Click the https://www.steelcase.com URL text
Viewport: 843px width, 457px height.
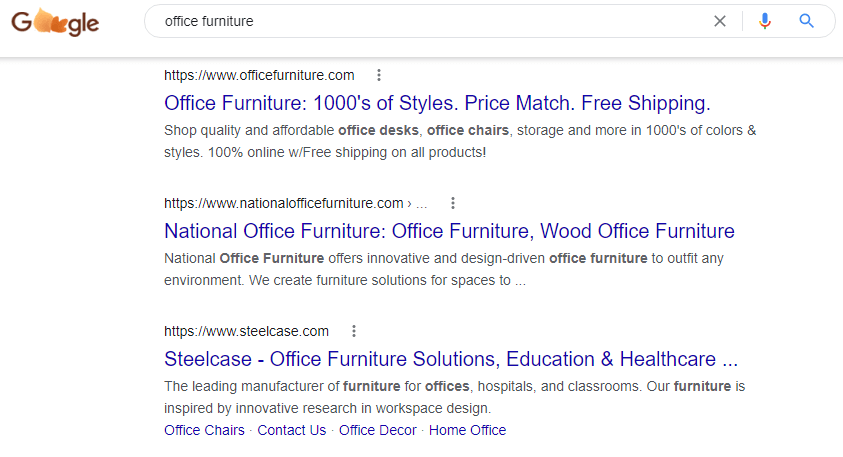pos(246,331)
